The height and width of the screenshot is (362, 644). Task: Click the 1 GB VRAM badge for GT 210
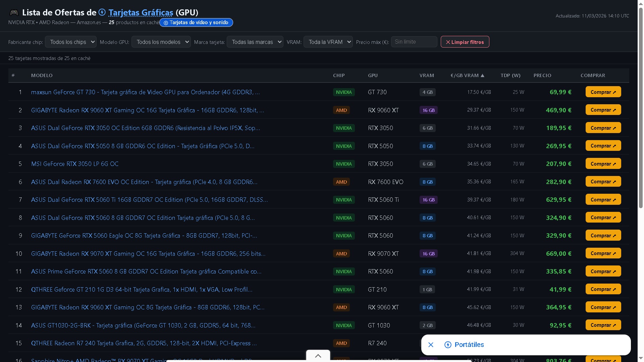pos(427,290)
